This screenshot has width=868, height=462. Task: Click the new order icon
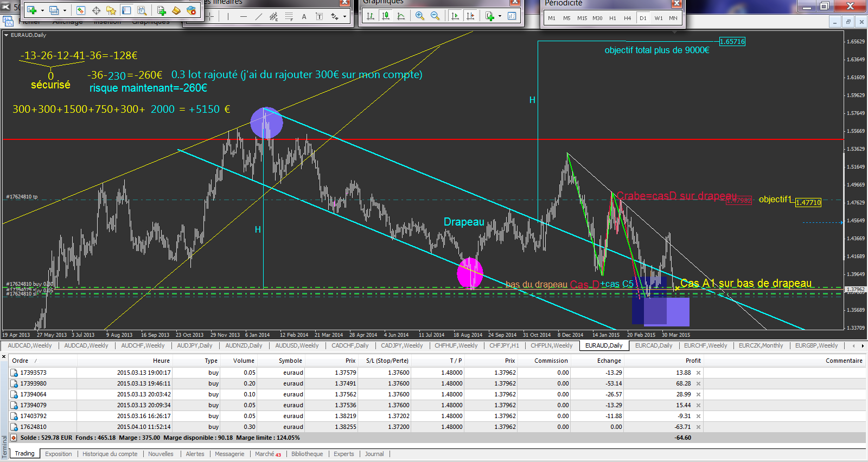[161, 10]
